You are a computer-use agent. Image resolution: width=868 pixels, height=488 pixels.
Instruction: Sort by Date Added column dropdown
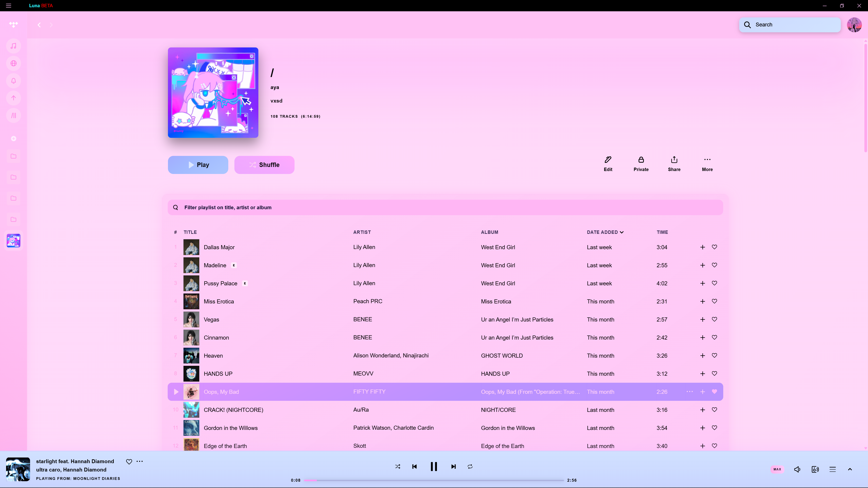(605, 232)
